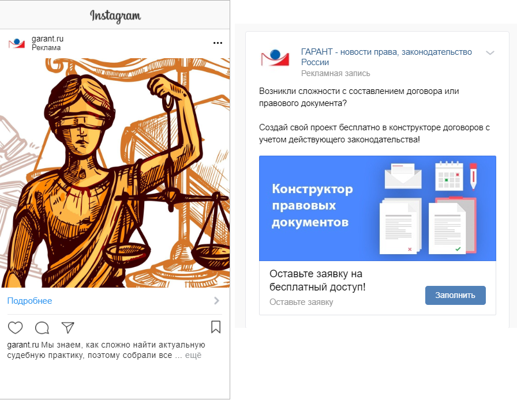532x400 pixels.
Task: Open the Lady Justice ad image
Action: 115,173
